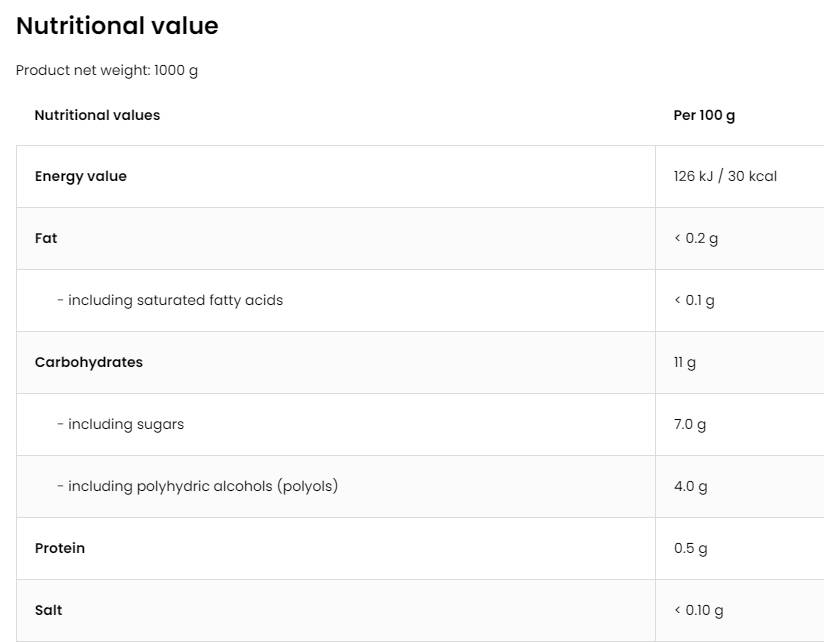
Task: Select the 11 g carbohydrates value
Action: (685, 362)
